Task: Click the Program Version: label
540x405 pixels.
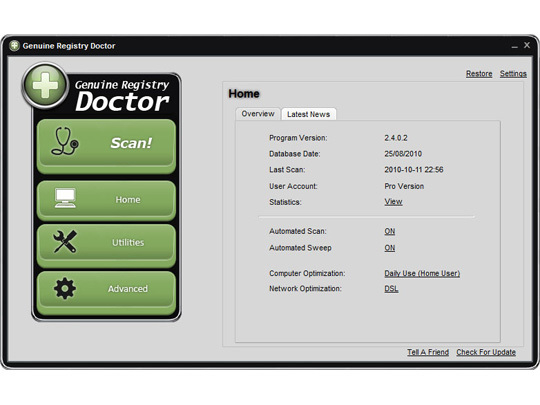Action: click(x=298, y=138)
